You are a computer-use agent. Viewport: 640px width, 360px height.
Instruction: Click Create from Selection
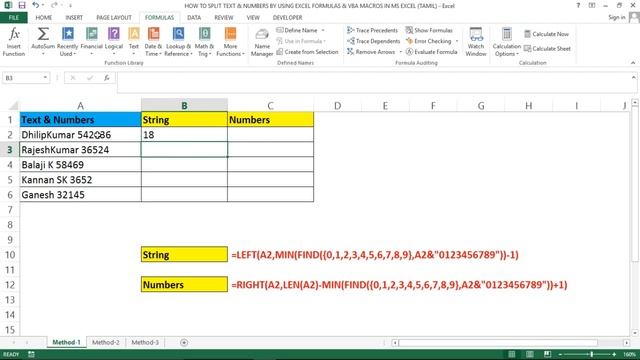coord(307,52)
